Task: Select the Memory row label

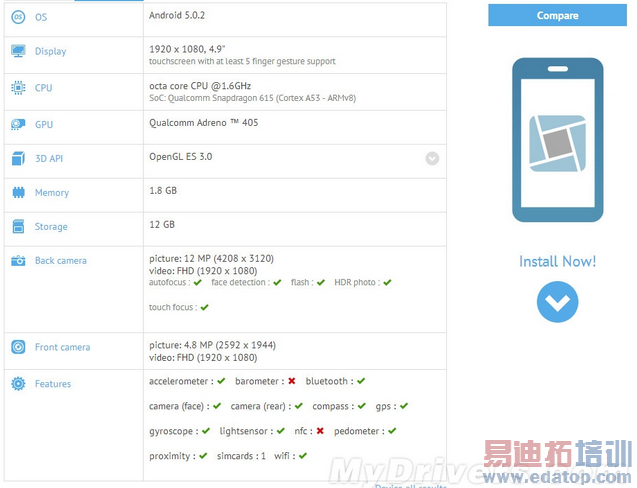Action: click(x=52, y=193)
